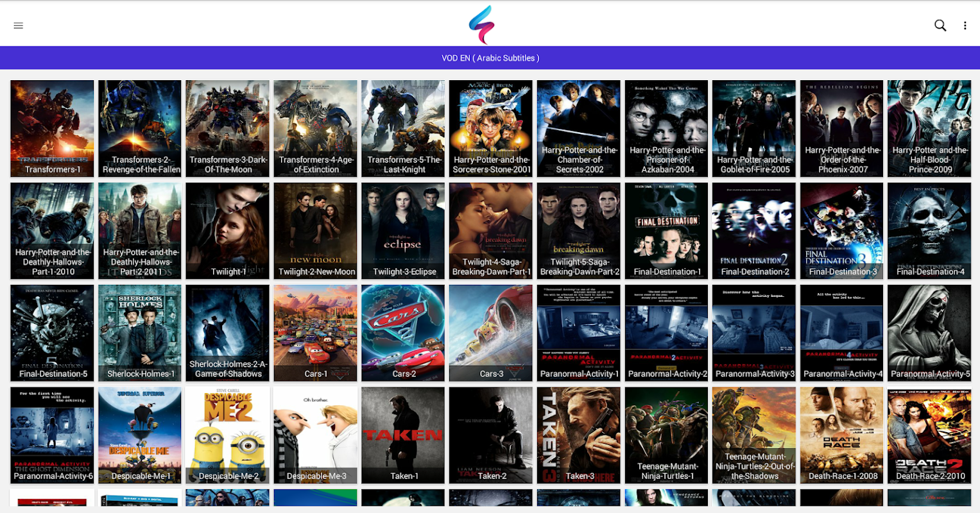The height and width of the screenshot is (513, 980).
Task: Select Final-Destination-5 poster
Action: coord(52,333)
